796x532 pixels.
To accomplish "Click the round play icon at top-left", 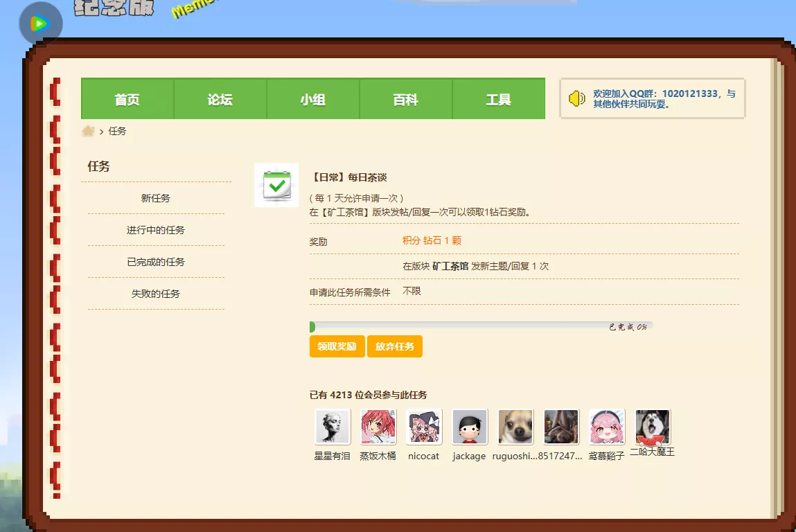I will tap(40, 24).
